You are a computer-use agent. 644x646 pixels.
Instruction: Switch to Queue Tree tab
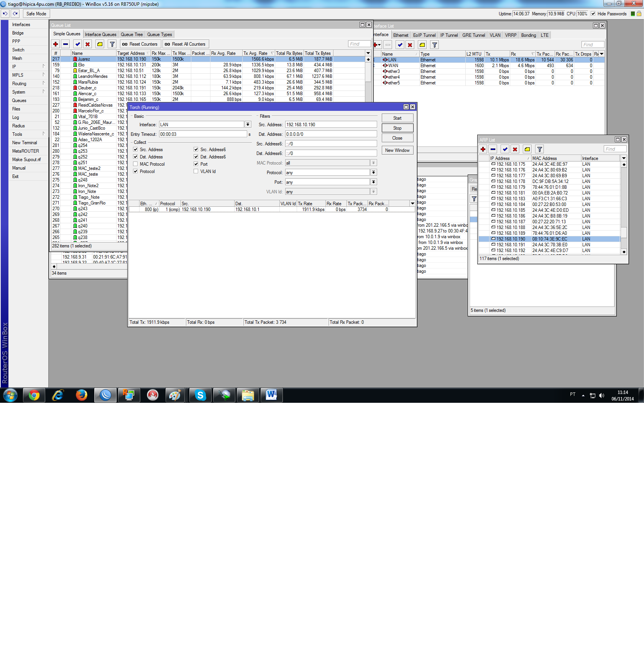(132, 35)
